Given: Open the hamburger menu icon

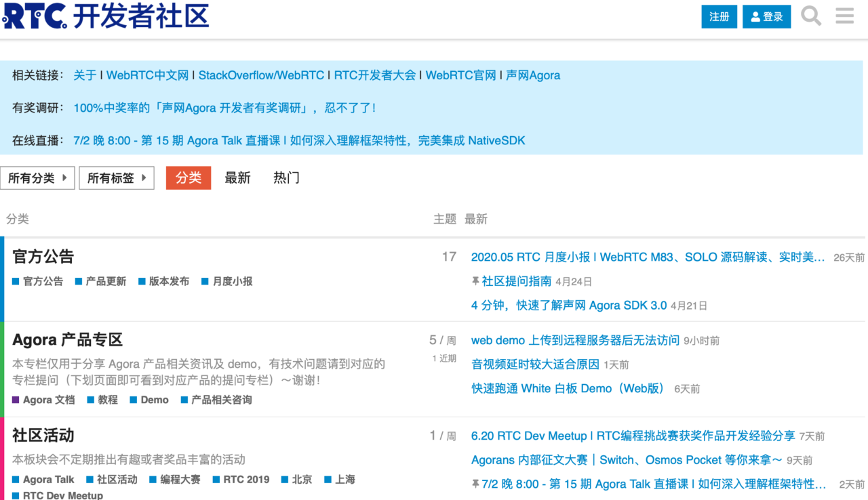Looking at the screenshot, I should click(x=844, y=16).
